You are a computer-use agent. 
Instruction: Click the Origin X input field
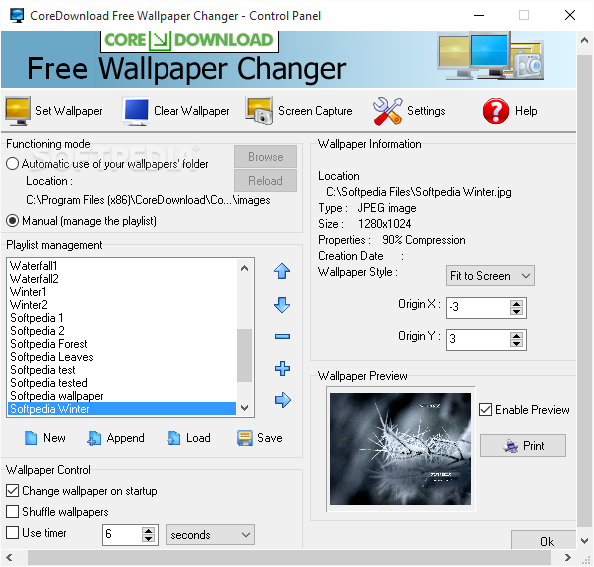478,308
